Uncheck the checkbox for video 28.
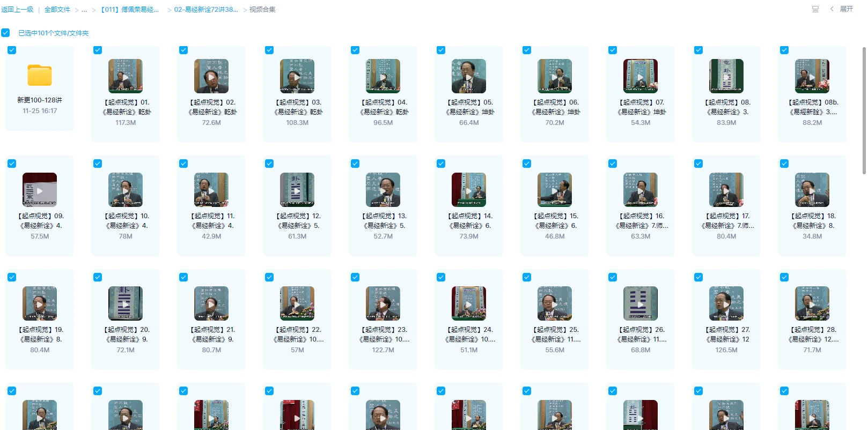 tap(784, 277)
